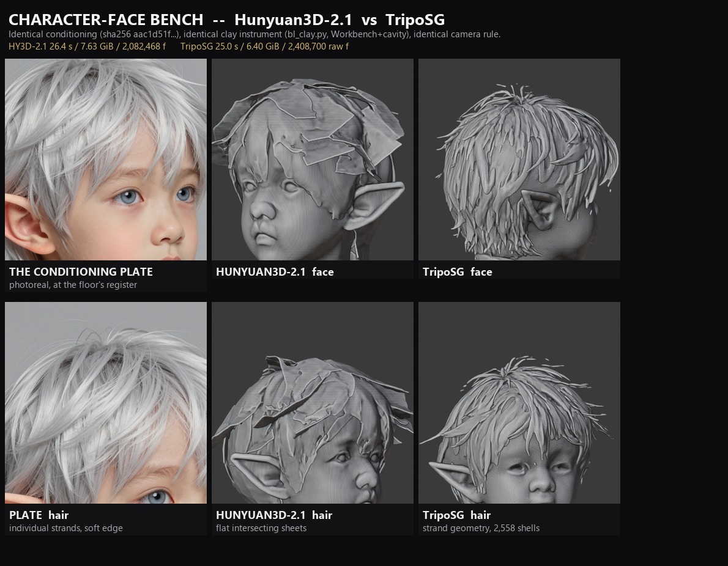Click 'THE CONDITIONING PLATE' caption
This screenshot has width=728, height=566.
(x=81, y=272)
